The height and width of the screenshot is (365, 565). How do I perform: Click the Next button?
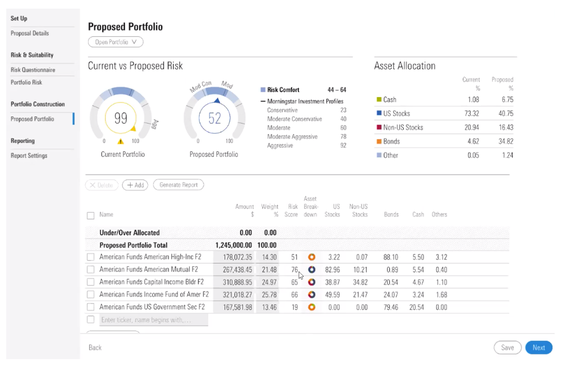click(539, 347)
